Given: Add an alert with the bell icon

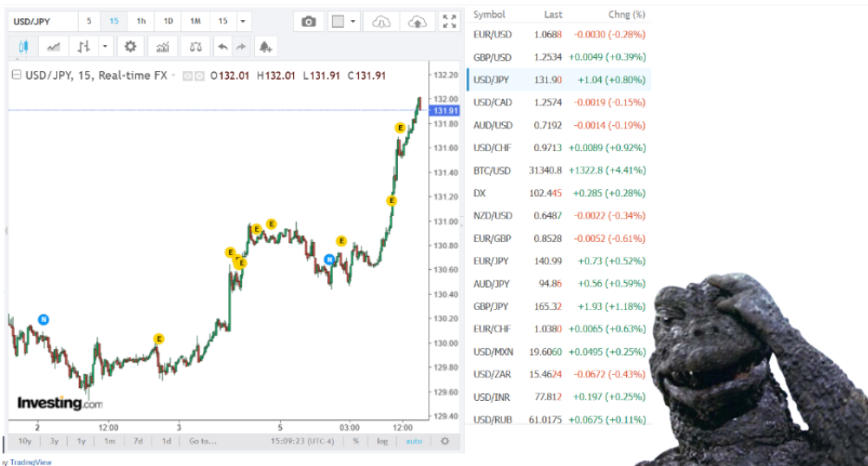Looking at the screenshot, I should 265,47.
